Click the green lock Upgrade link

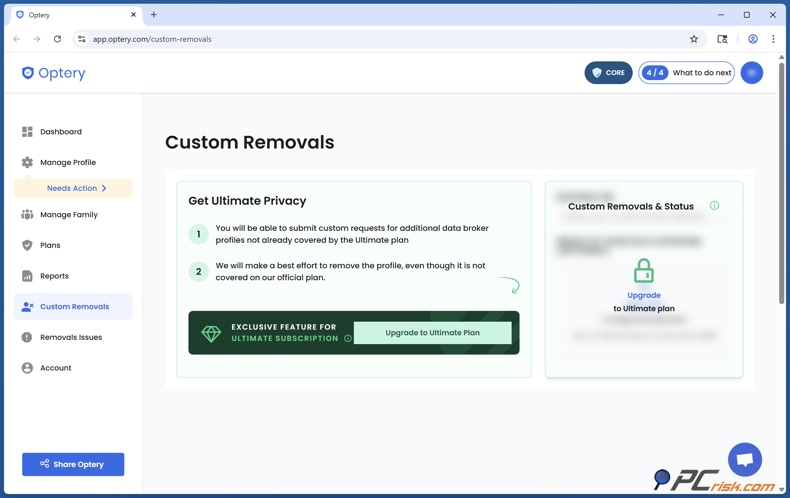(644, 295)
